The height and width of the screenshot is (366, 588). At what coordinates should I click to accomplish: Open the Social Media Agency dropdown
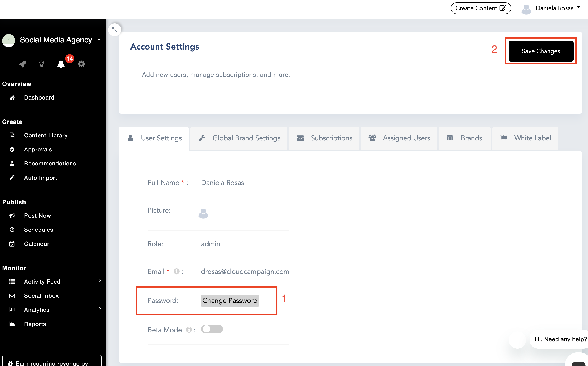tap(99, 40)
